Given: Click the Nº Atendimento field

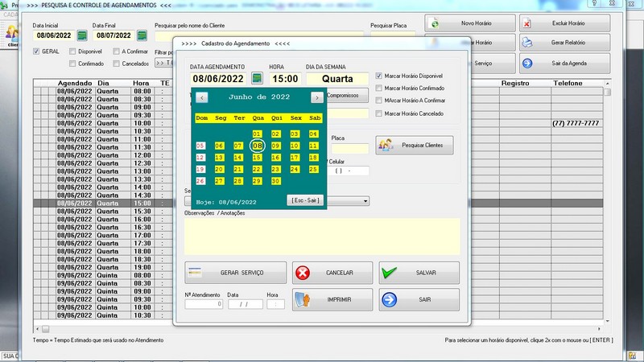Looking at the screenshot, I should coord(204,304).
